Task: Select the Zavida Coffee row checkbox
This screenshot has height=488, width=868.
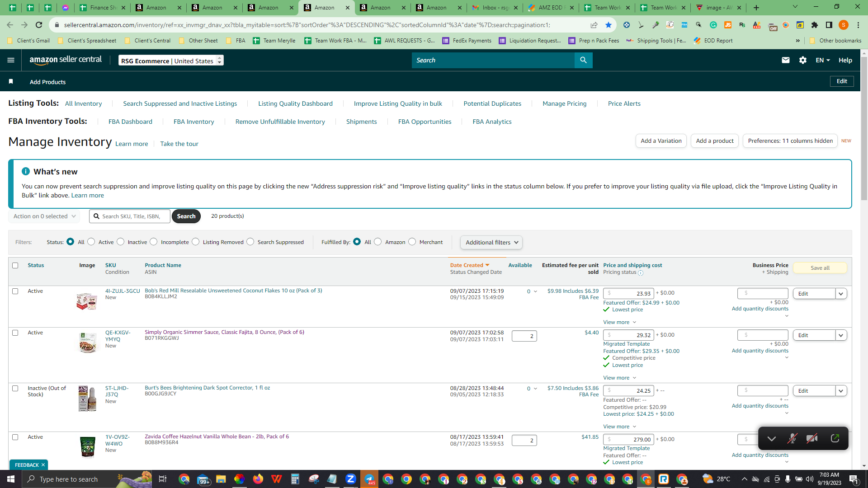Action: click(x=15, y=437)
